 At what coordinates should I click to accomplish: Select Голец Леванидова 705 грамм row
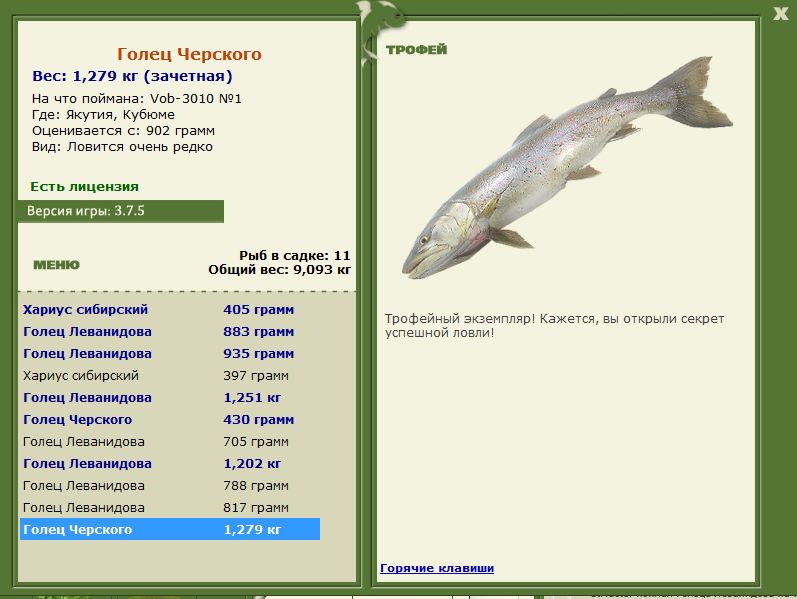pyautogui.click(x=170, y=441)
